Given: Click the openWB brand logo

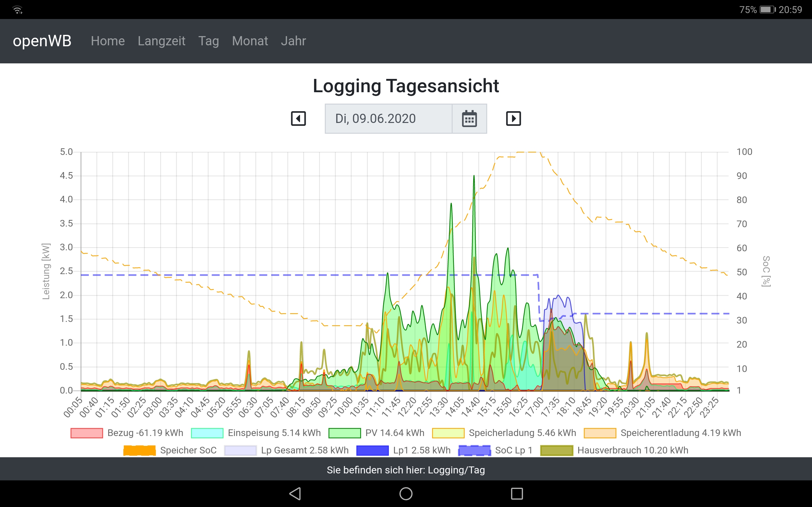Looking at the screenshot, I should point(42,41).
